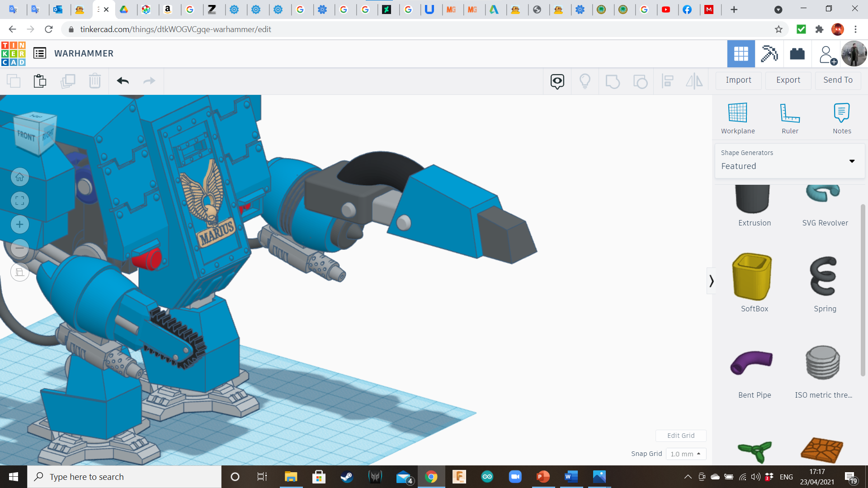The image size is (868, 488).
Task: Switch to the YouTube browser tab
Action: coord(666,9)
